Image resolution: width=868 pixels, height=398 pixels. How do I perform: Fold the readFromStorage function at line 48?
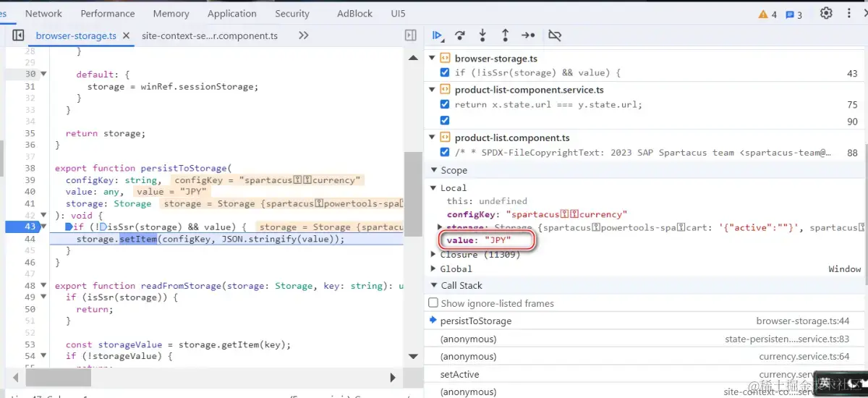[x=43, y=286]
